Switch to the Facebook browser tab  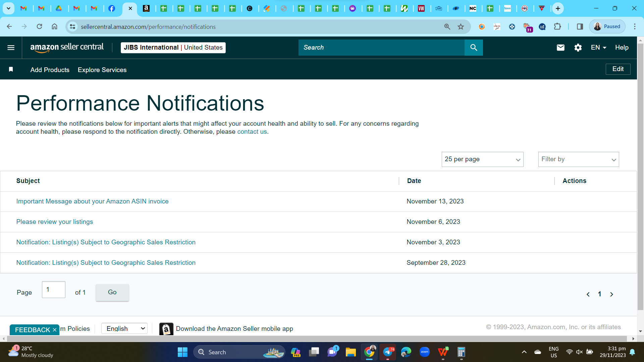tap(112, 8)
